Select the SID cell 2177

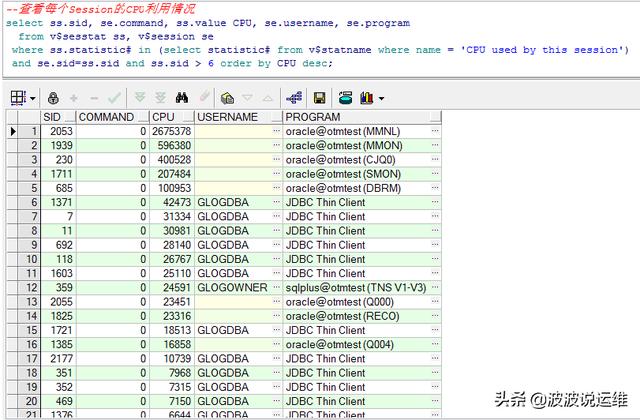58,359
